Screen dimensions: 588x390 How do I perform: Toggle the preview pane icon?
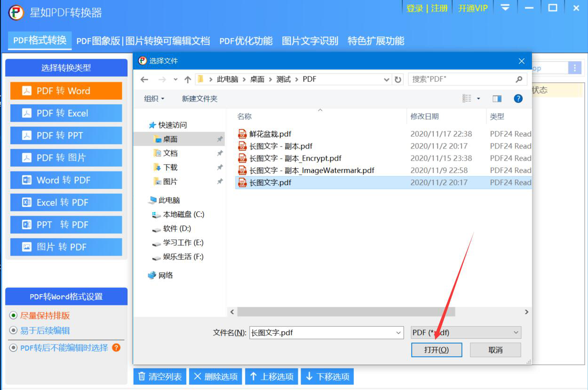[497, 99]
